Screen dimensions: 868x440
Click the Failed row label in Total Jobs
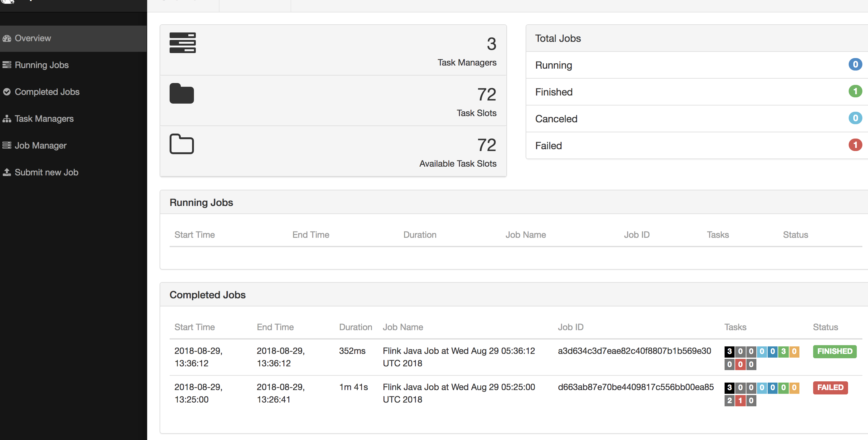[548, 146]
